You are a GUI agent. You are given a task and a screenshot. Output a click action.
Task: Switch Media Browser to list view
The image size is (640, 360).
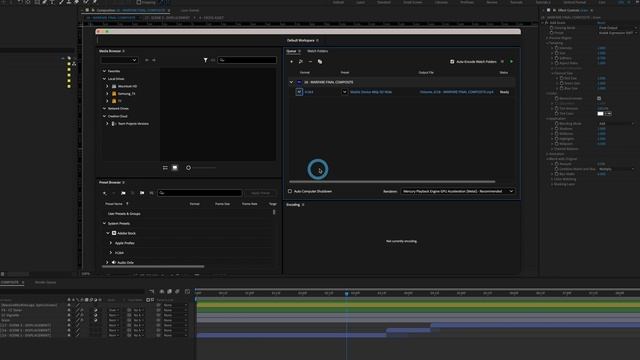pos(165,168)
